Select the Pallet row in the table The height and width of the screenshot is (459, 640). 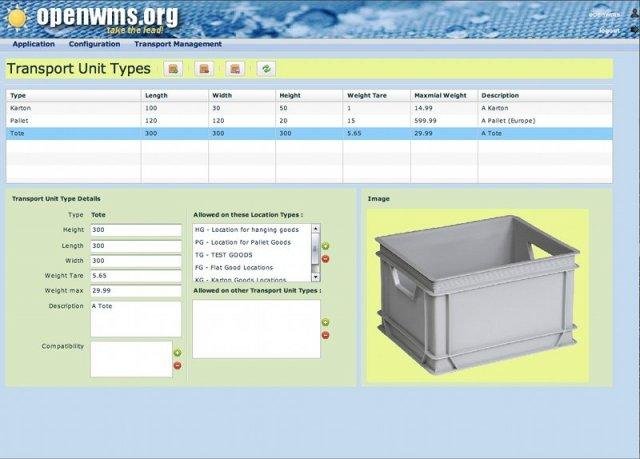pyautogui.click(x=70, y=120)
